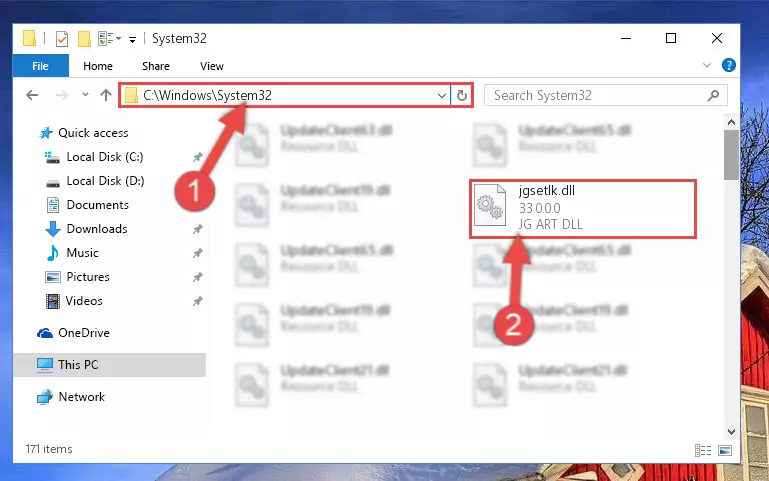Switch to Large icons view in status bar
This screenshot has width=769, height=481.
pyautogui.click(x=725, y=450)
